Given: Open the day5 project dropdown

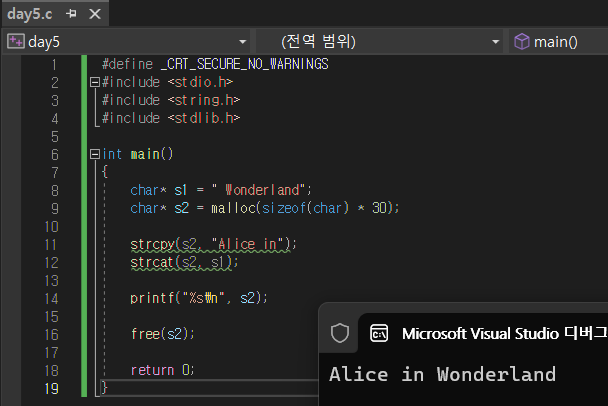Looking at the screenshot, I should [x=243, y=41].
